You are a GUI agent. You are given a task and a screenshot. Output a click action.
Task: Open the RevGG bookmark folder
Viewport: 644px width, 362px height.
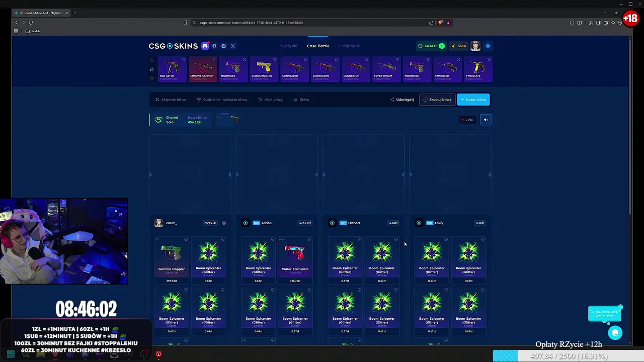[x=34, y=31]
